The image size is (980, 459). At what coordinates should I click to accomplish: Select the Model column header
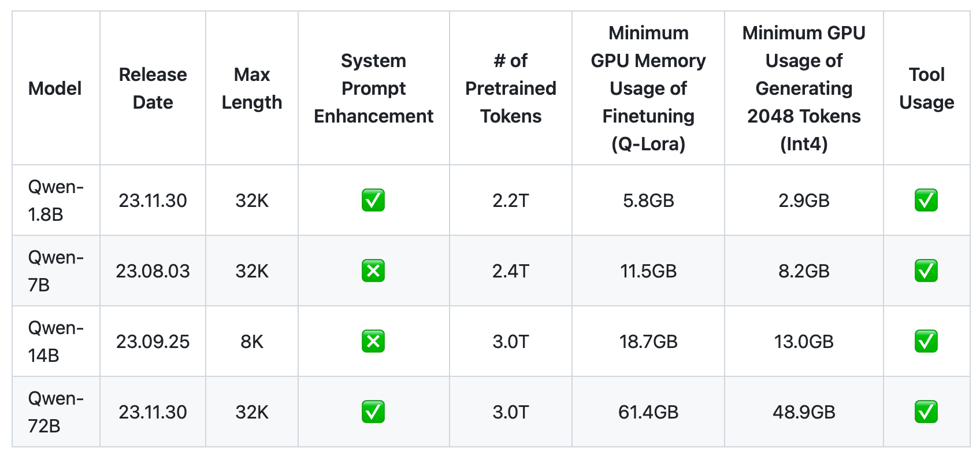(x=55, y=88)
